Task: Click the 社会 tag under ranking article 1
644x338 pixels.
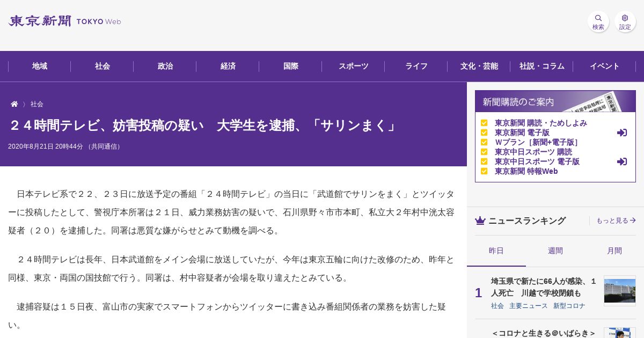Action: pyautogui.click(x=497, y=306)
